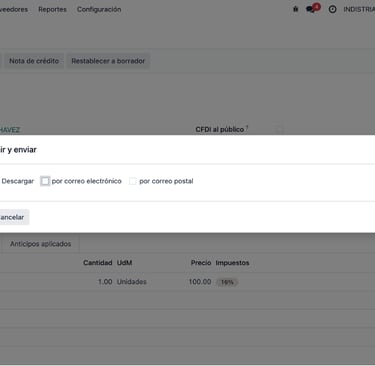Viewport: 375px width, 366px height.
Task: Open the Configuración menu
Action: click(99, 9)
